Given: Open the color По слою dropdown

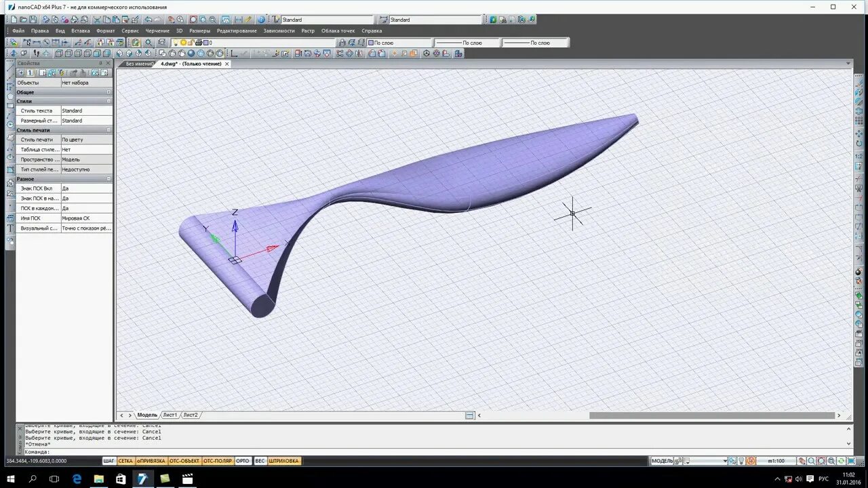Looking at the screenshot, I should (399, 43).
